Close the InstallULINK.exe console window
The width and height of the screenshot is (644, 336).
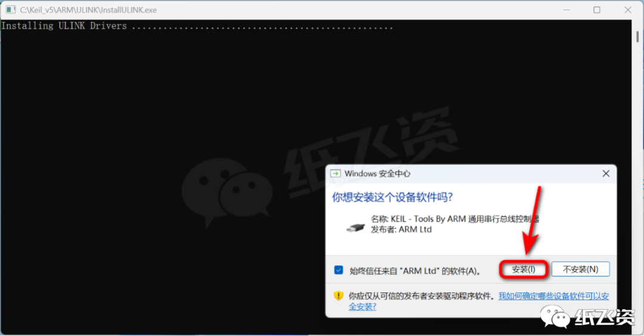(x=627, y=10)
